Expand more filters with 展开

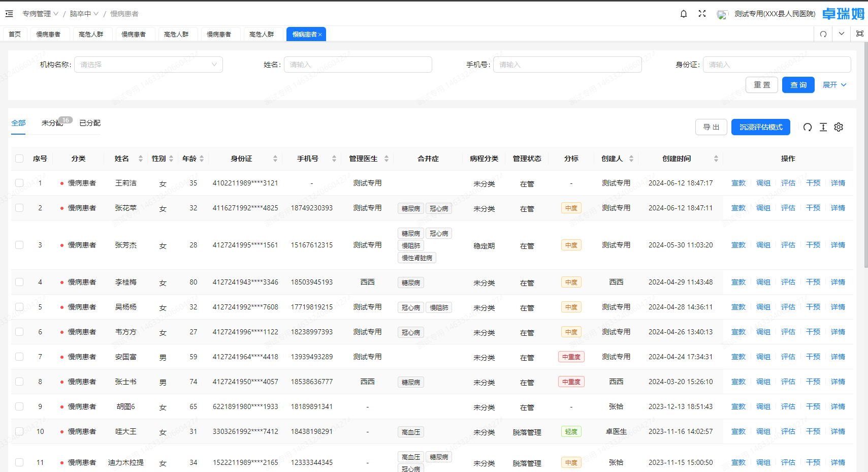[834, 85]
